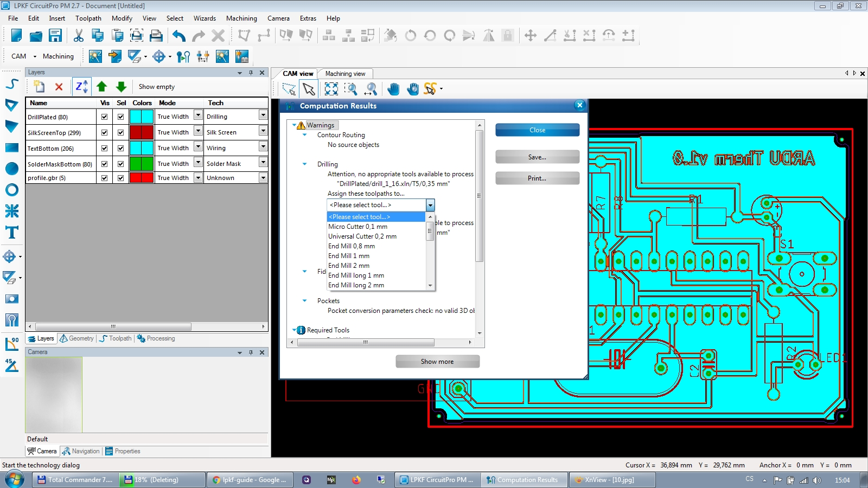Image resolution: width=868 pixels, height=488 pixels.
Task: Select the Pan hand tool in CAM view
Action: [393, 89]
